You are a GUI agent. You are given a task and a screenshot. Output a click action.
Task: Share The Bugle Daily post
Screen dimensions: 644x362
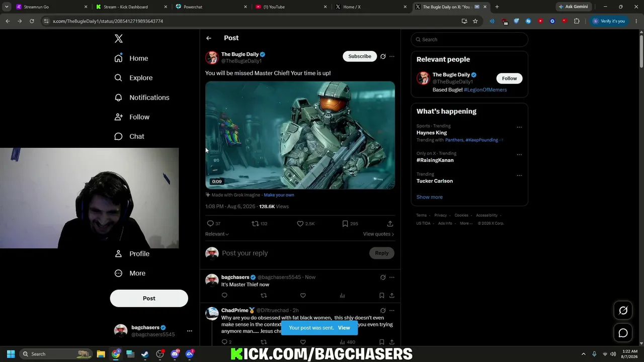[x=390, y=224]
